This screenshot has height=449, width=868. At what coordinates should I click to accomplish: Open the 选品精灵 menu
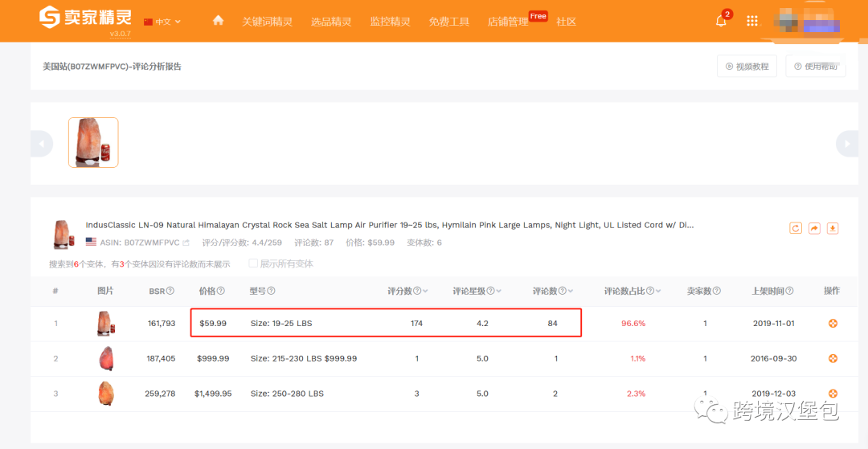pos(331,22)
